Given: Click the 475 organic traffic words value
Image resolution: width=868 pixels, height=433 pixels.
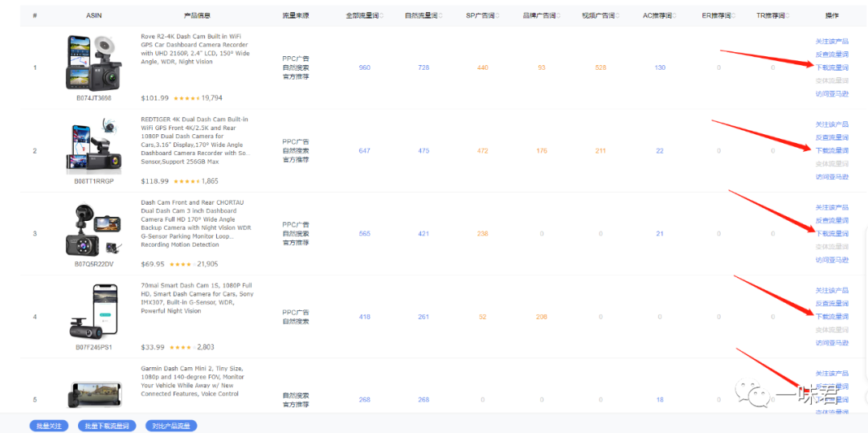Looking at the screenshot, I should click(424, 150).
